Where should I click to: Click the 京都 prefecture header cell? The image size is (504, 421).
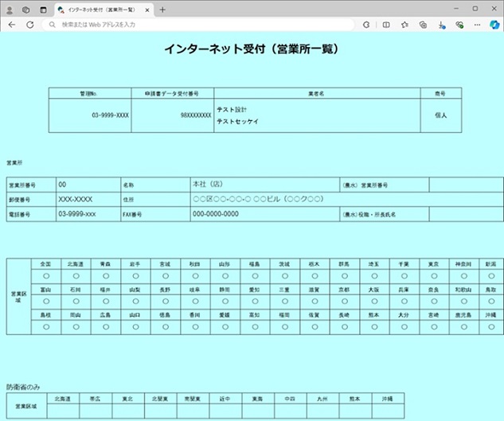[345, 290]
